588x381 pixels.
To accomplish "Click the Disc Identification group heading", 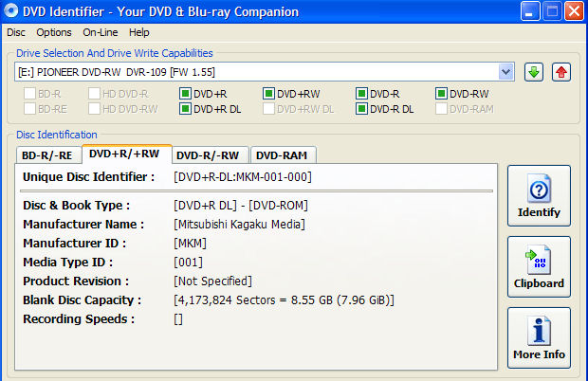I will pyautogui.click(x=57, y=135).
